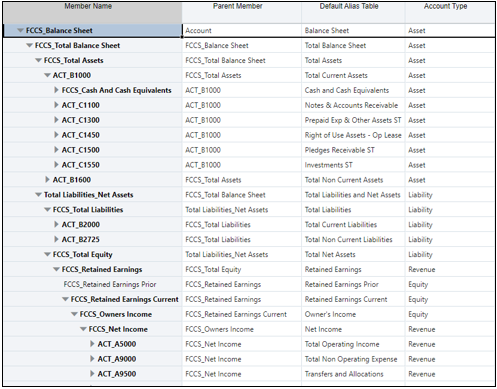The width and height of the screenshot is (497, 389).
Task: Expand ACT_C1450 disclosure triangle
Action: pos(56,135)
